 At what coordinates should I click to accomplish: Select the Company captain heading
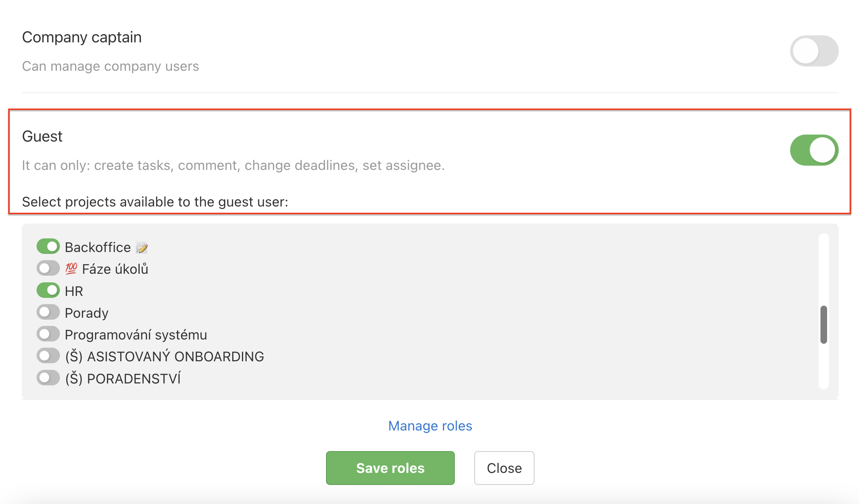coord(82,37)
